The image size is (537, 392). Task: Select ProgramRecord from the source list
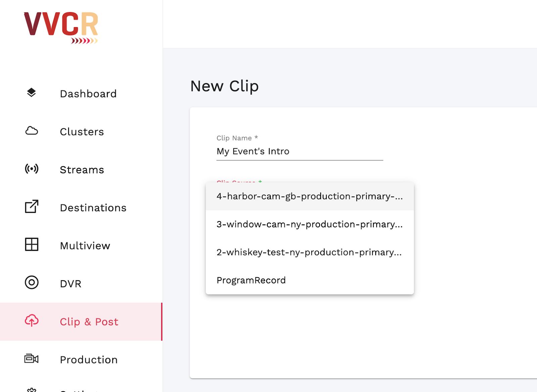[x=310, y=280]
